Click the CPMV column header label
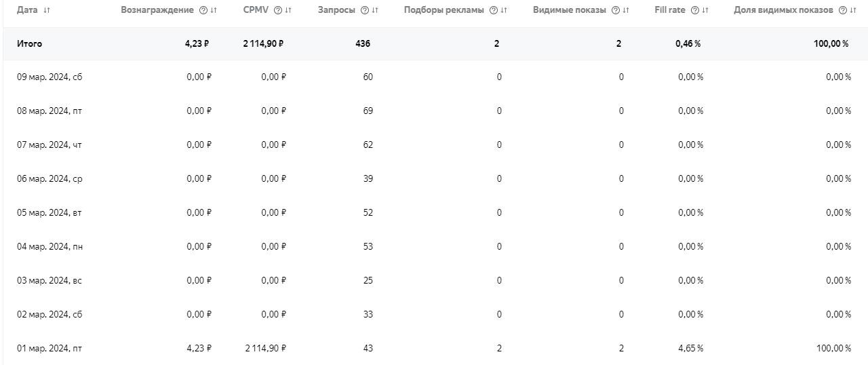 256,10
